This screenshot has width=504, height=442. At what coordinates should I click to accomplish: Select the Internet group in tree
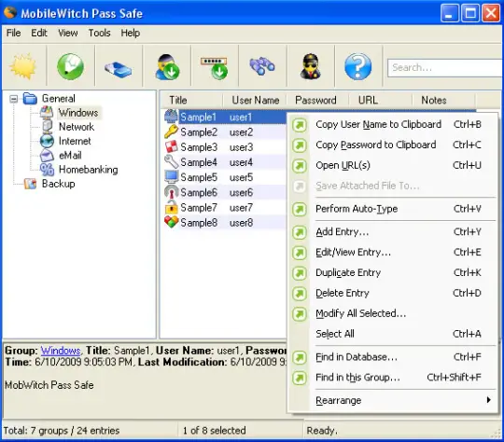pyautogui.click(x=75, y=141)
